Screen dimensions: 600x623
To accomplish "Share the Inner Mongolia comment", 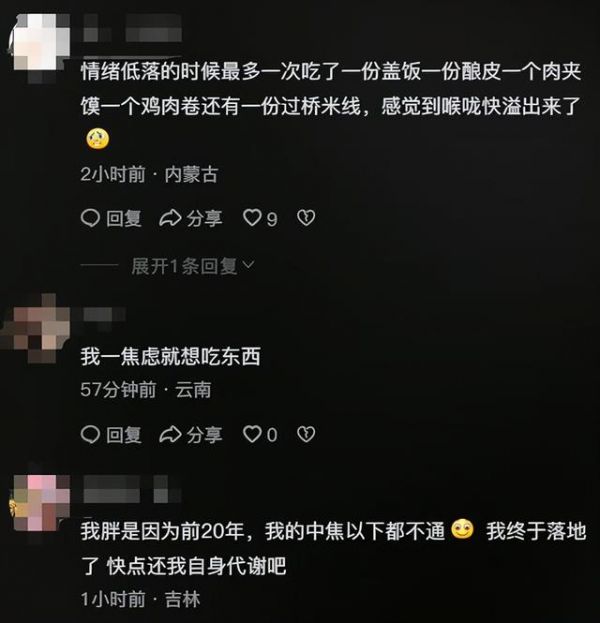I will click(x=191, y=218).
